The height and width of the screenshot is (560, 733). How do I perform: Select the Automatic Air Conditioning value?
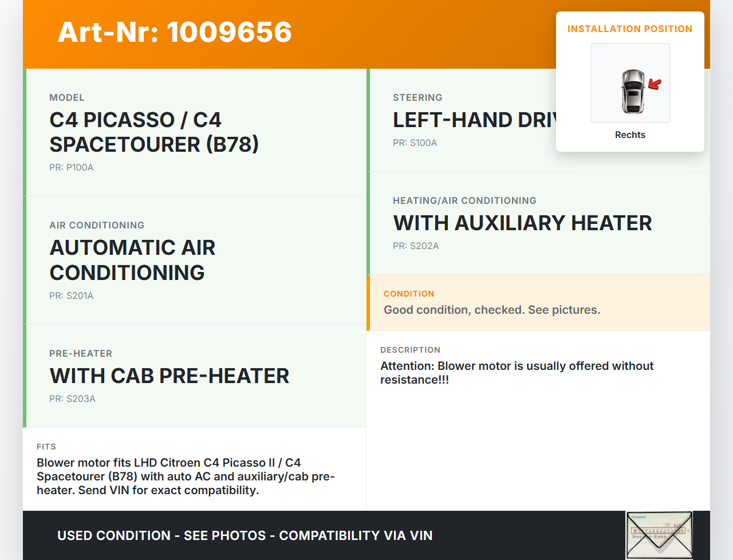click(132, 260)
